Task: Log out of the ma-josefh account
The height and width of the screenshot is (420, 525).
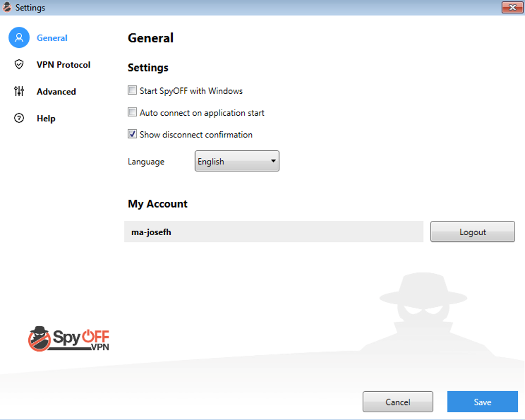Action: pos(472,232)
